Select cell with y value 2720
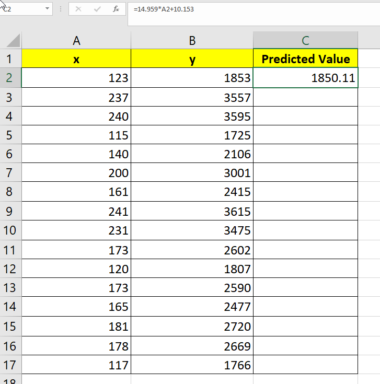 (192, 326)
